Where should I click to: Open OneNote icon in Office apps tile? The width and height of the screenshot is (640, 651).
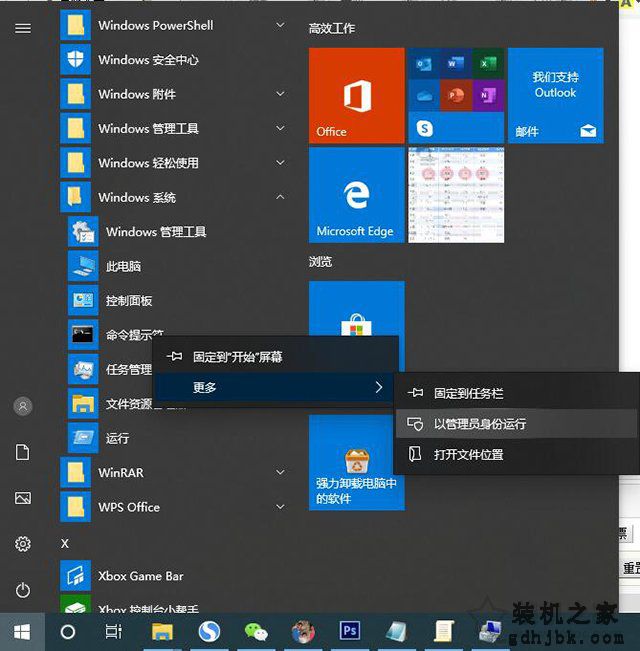[488, 95]
